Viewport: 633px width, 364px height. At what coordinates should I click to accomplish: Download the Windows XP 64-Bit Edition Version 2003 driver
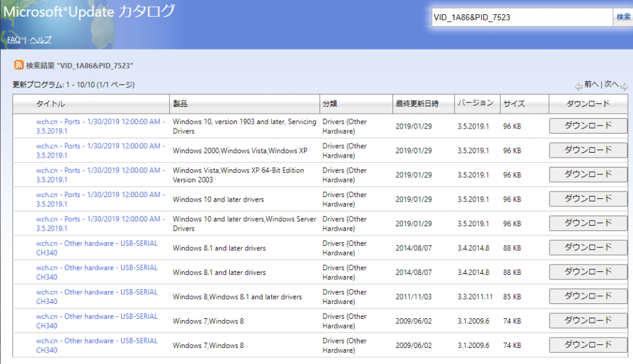tap(588, 174)
